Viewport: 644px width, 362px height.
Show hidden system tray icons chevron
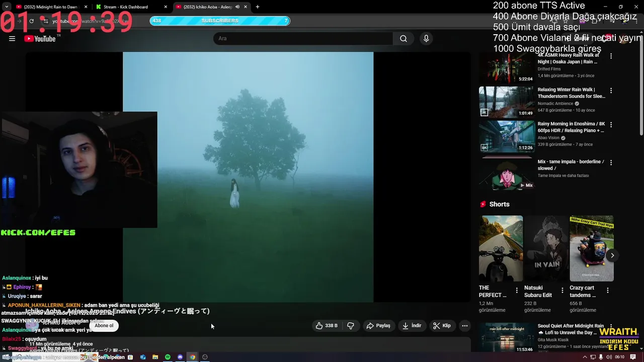[585, 357]
